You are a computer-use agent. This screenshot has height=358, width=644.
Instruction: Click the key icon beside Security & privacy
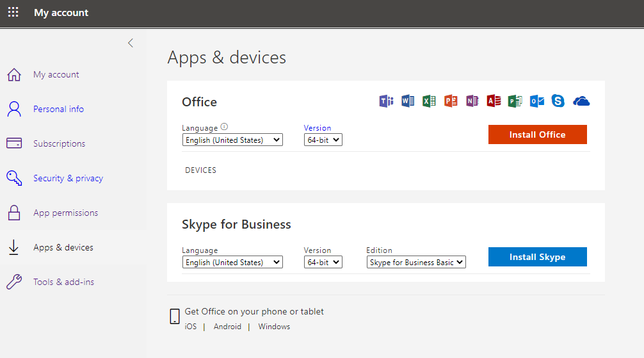pos(14,178)
